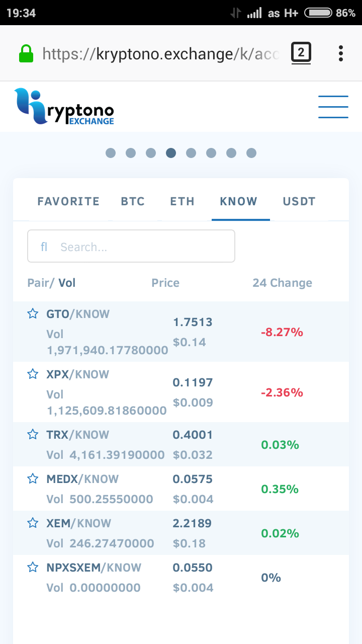Star the XEM/KNOW pair
Viewport: 362px width, 644px height.
pyautogui.click(x=33, y=523)
